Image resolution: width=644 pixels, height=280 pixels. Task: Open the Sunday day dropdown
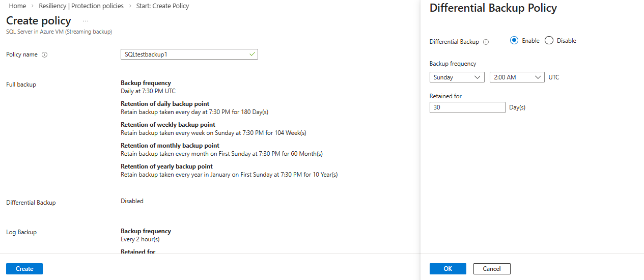[457, 77]
